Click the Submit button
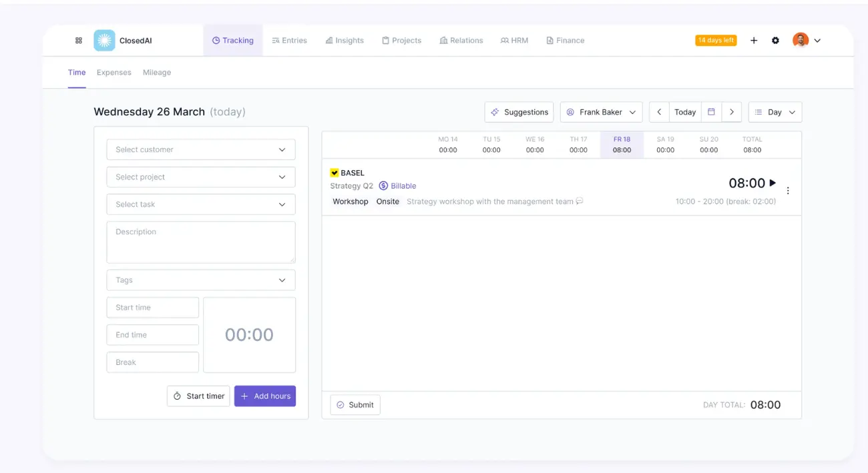 355,405
